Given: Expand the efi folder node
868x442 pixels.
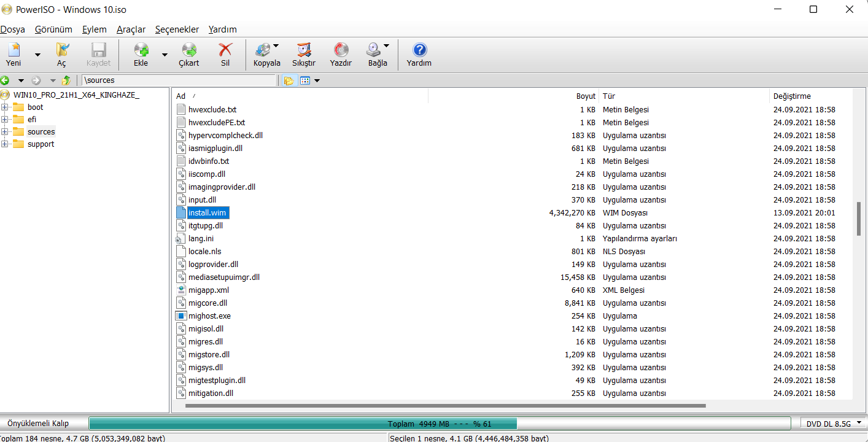Looking at the screenshot, I should 5,119.
